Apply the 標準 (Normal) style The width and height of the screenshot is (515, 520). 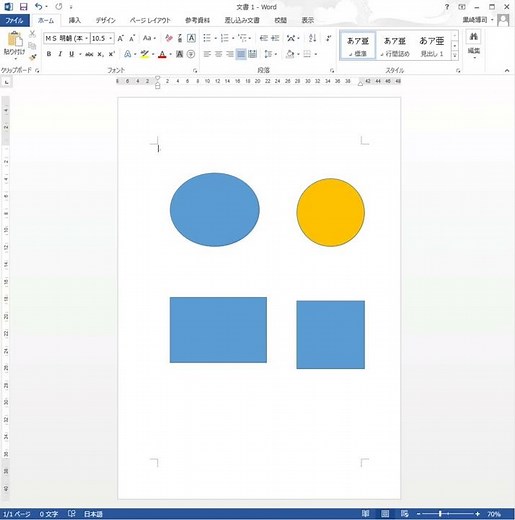click(x=358, y=46)
